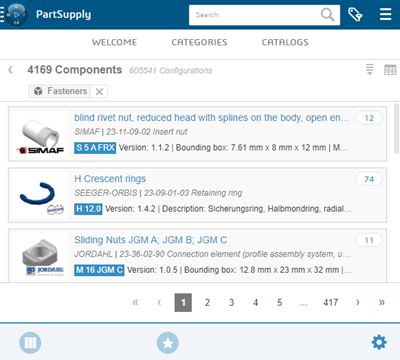Image resolution: width=400 pixels, height=360 pixels.
Task: Click the 12 configurations badge
Action: coord(369,118)
